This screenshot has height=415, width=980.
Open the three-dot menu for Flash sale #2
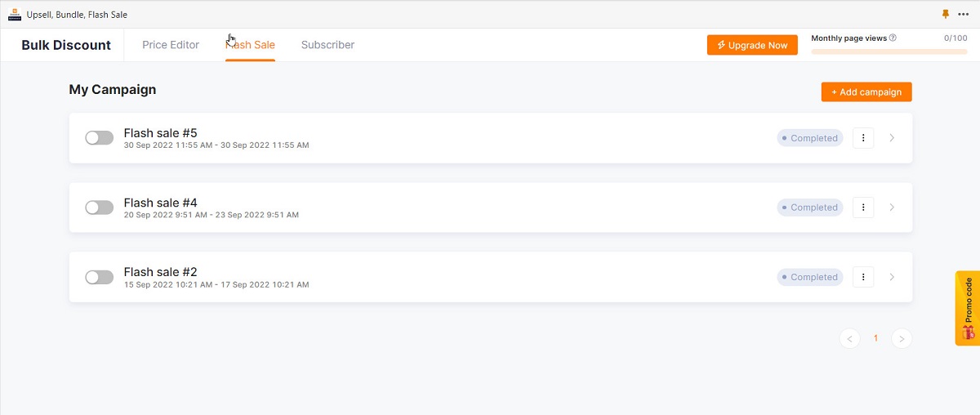[x=863, y=277]
